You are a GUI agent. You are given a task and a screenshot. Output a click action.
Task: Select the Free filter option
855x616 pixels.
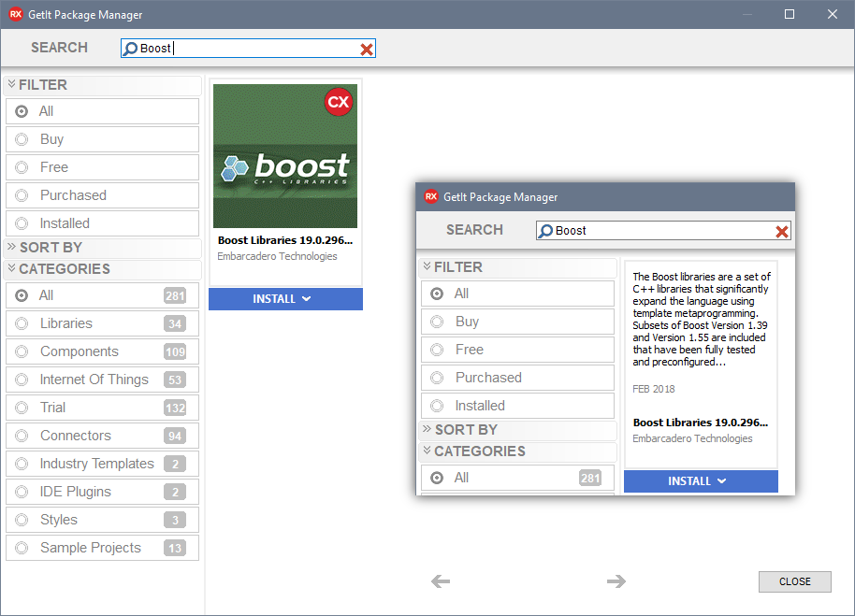103,167
